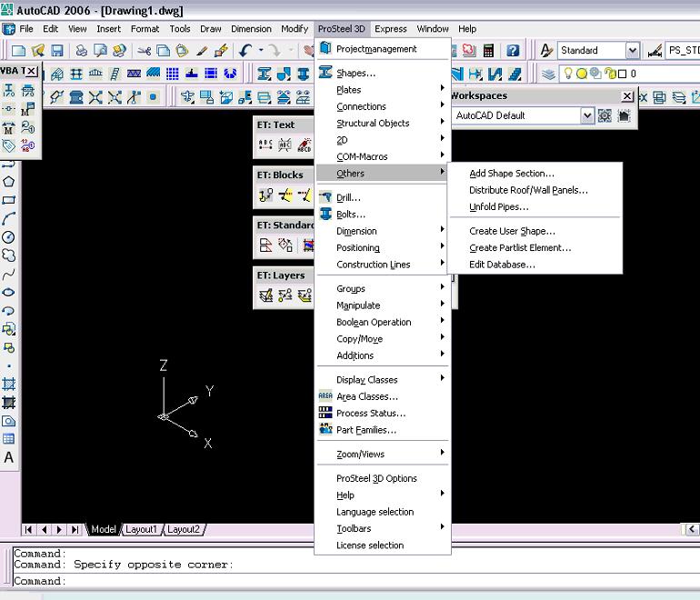Switch to the Layout1 tab

pos(142,529)
